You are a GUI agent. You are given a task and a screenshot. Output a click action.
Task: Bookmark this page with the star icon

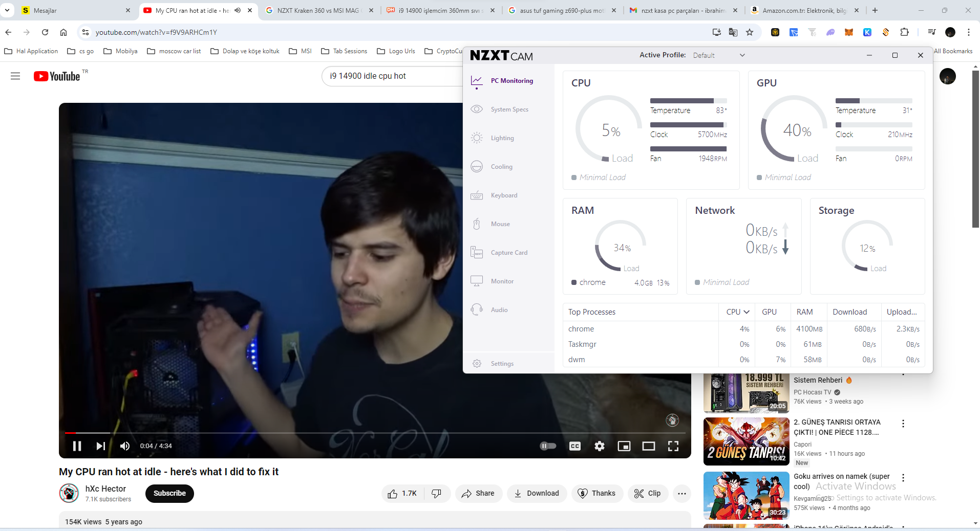(x=750, y=32)
